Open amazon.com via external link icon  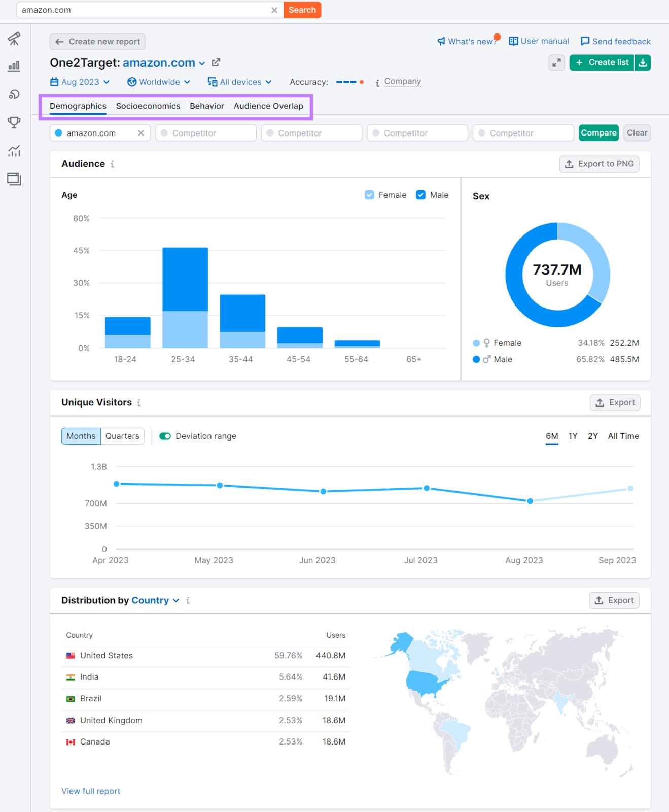click(x=216, y=62)
